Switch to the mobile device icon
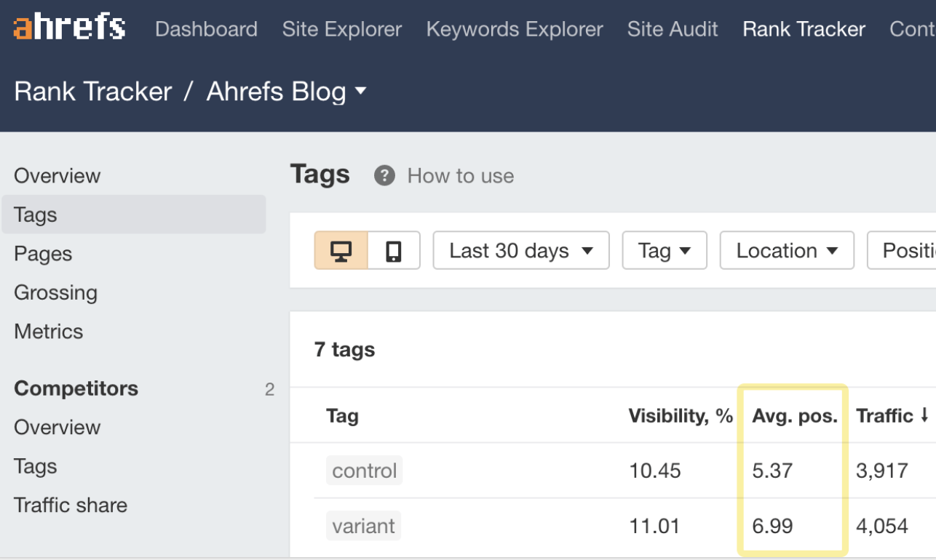936x560 pixels. 394,251
